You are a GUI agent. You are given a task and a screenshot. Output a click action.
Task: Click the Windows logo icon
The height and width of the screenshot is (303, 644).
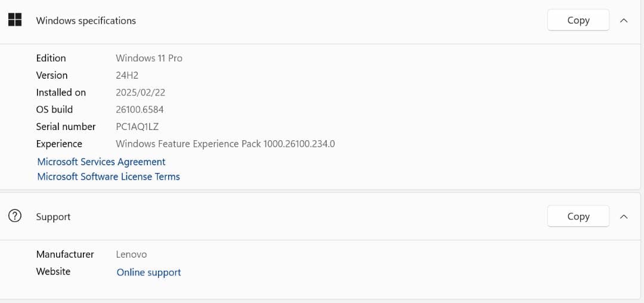(15, 20)
